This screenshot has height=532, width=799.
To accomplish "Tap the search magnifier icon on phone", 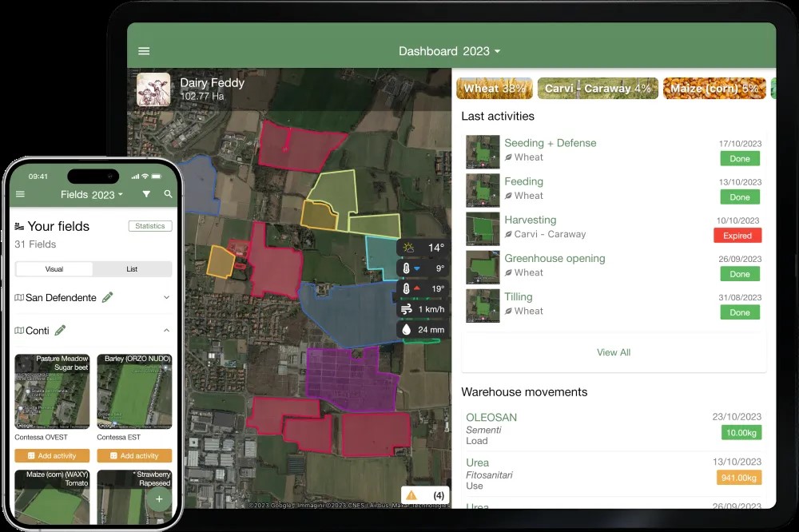I will pyautogui.click(x=168, y=194).
